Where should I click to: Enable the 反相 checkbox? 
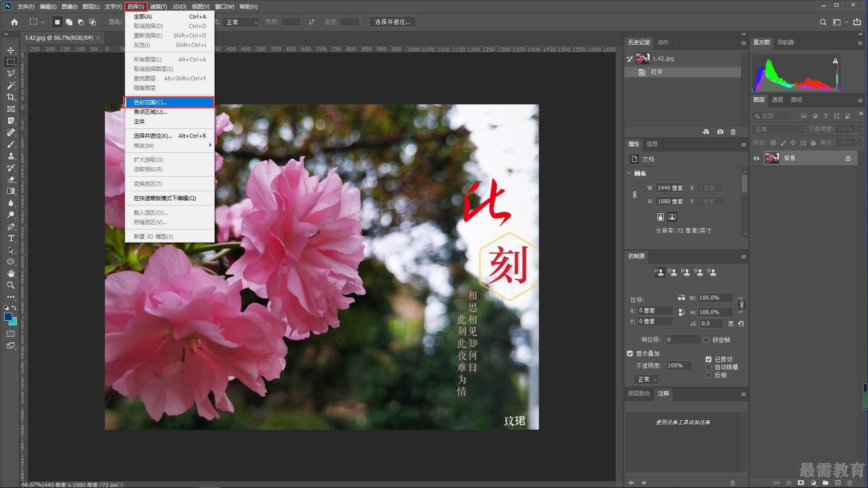[x=708, y=375]
